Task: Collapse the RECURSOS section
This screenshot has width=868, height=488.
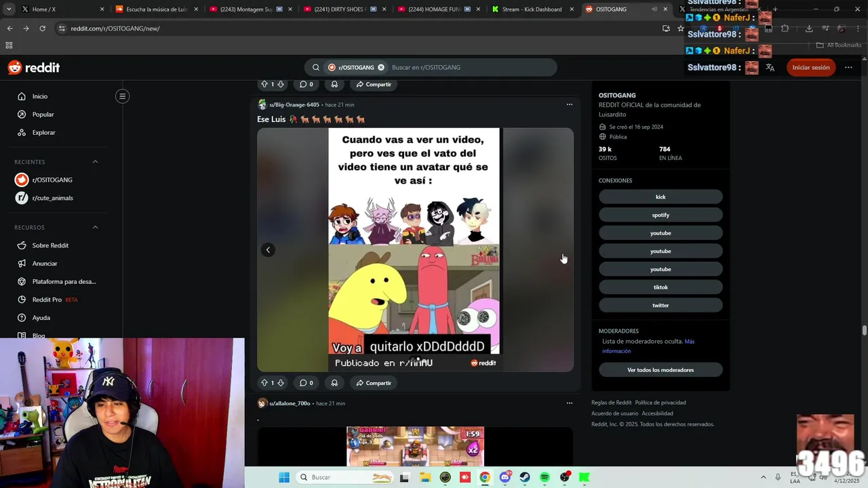Action: [95, 227]
